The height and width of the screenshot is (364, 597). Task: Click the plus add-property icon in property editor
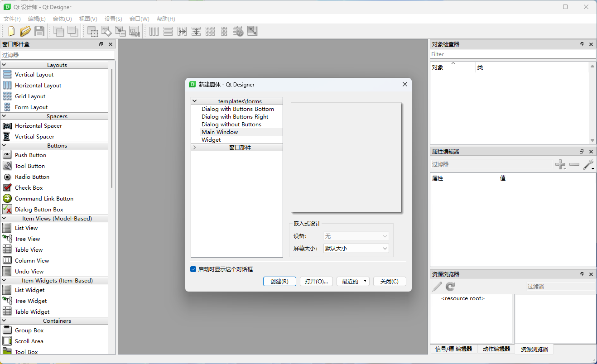561,165
